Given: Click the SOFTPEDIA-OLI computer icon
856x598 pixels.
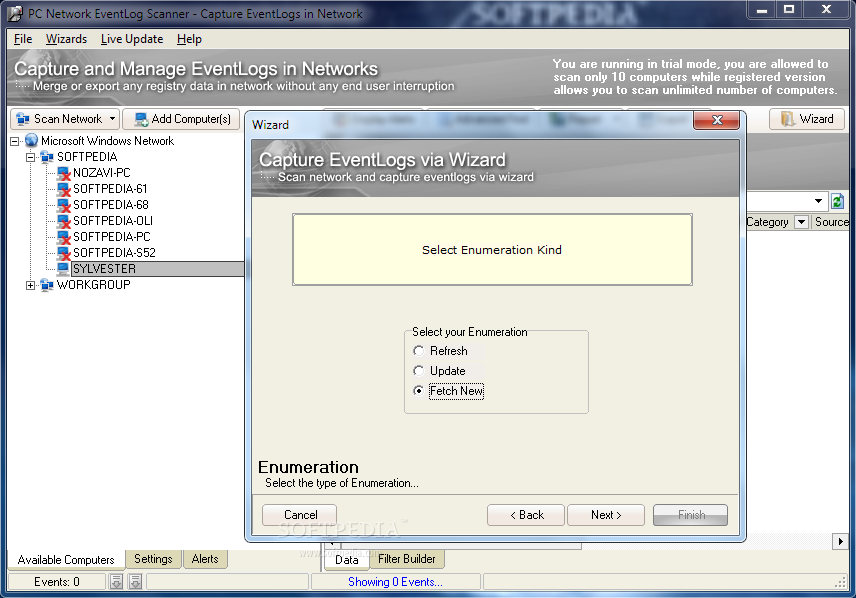Looking at the screenshot, I should (64, 221).
